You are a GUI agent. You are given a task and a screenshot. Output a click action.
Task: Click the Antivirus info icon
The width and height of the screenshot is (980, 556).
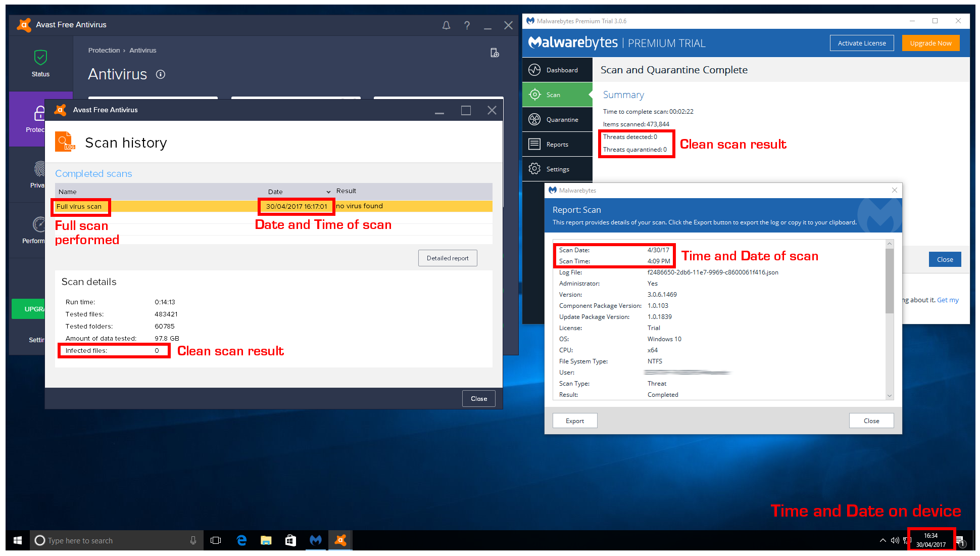(161, 74)
